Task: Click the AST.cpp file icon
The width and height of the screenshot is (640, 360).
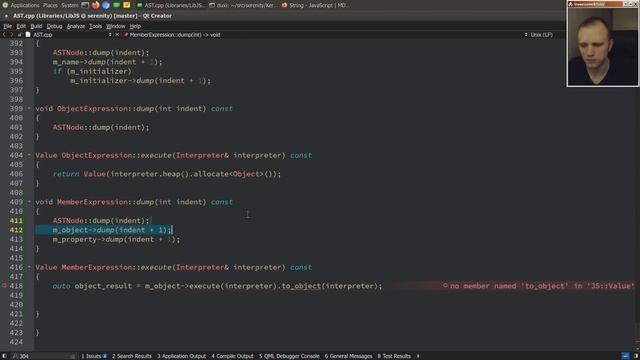Action: click(28, 35)
